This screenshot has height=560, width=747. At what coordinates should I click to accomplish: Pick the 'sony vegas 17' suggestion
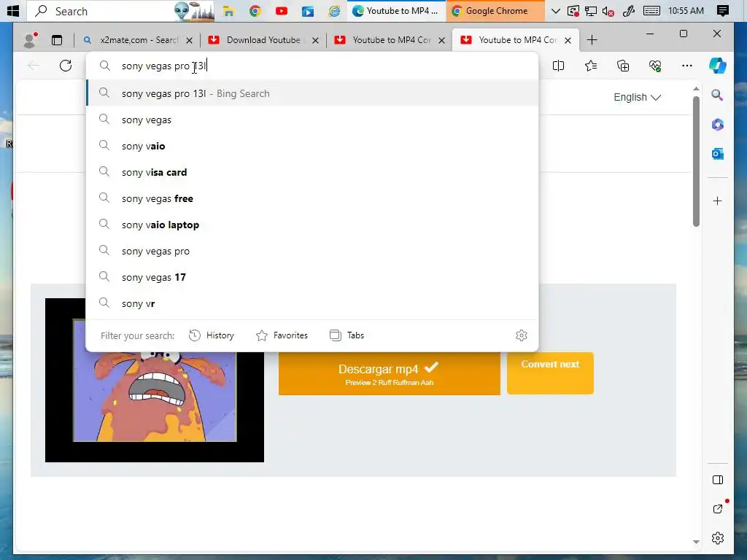pyautogui.click(x=312, y=276)
